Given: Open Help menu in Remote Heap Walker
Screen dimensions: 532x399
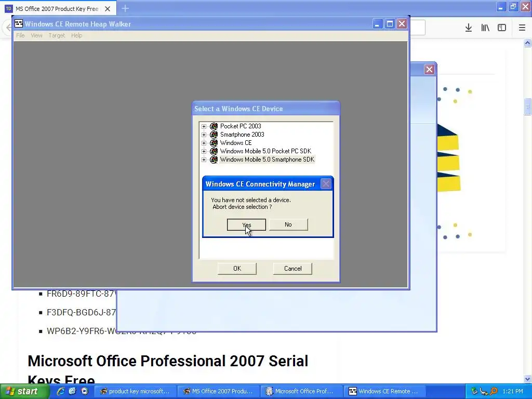Looking at the screenshot, I should 77,35.
